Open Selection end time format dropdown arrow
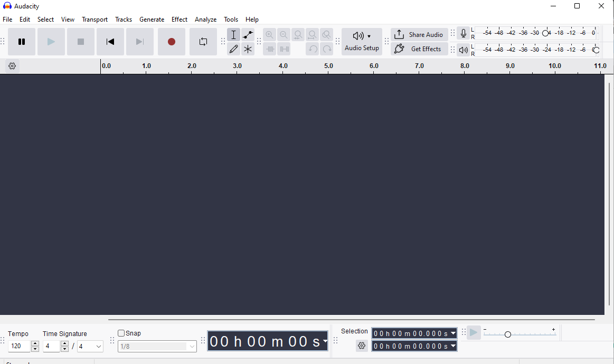The height and width of the screenshot is (364, 614). click(x=453, y=346)
